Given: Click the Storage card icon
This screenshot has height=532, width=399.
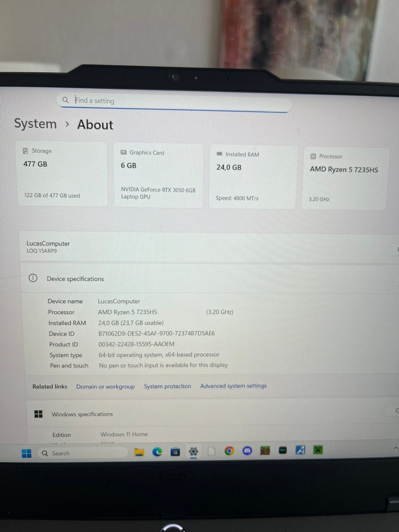Looking at the screenshot, I should pos(25,150).
